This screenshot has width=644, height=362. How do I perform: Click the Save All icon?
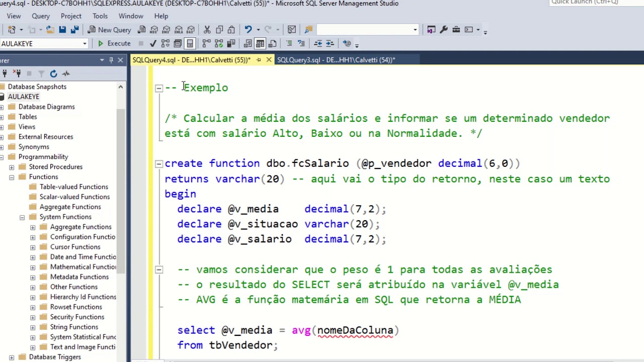tap(74, 30)
